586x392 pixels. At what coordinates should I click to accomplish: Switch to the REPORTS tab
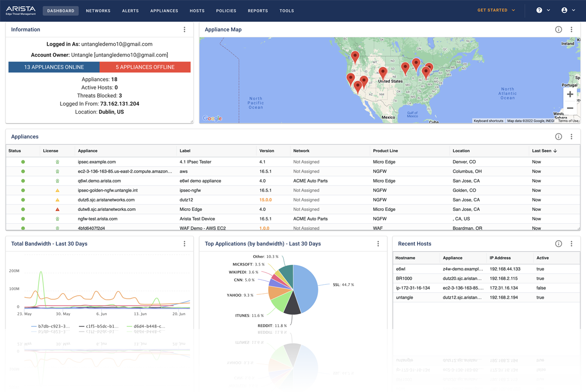[x=258, y=10]
